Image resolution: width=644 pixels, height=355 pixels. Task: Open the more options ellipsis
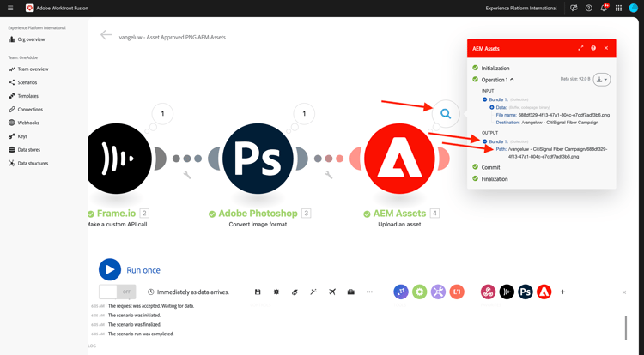click(369, 292)
